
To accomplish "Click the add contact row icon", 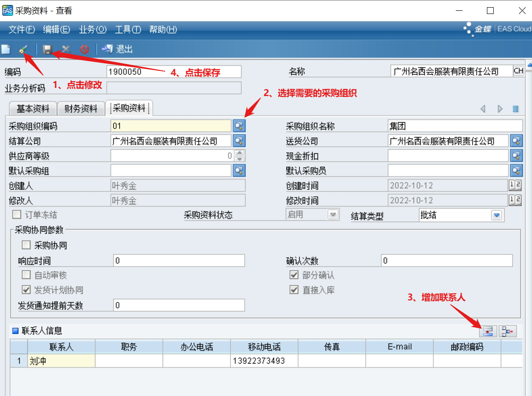I will [x=488, y=332].
